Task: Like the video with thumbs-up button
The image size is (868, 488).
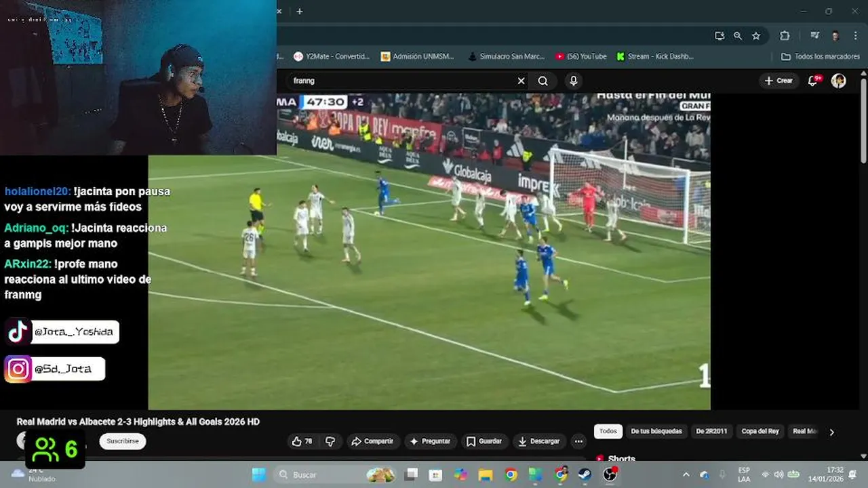Action: [302, 441]
